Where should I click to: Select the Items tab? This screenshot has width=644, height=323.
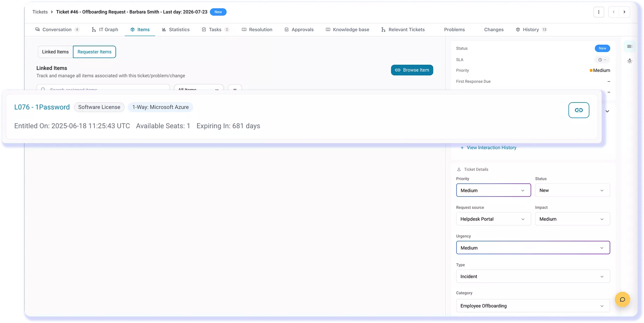pyautogui.click(x=140, y=30)
